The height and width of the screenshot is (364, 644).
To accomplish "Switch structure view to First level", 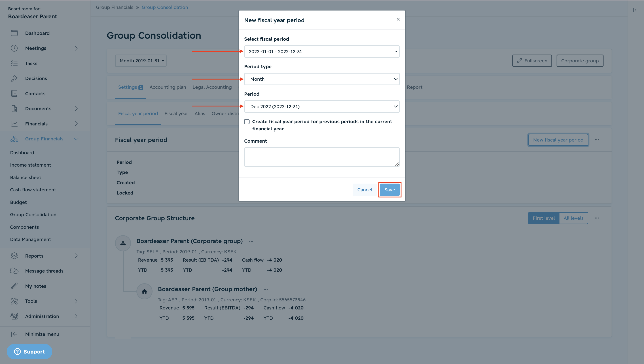I will [544, 218].
